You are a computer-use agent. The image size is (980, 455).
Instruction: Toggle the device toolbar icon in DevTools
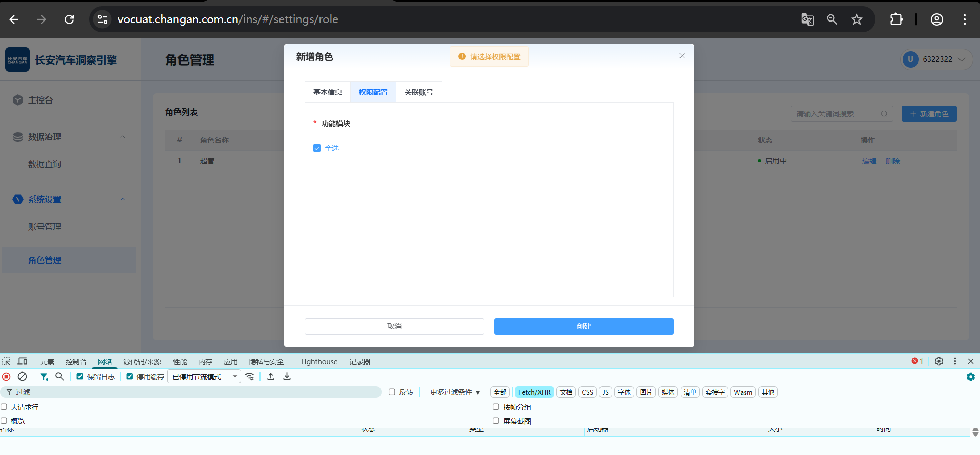point(23,361)
